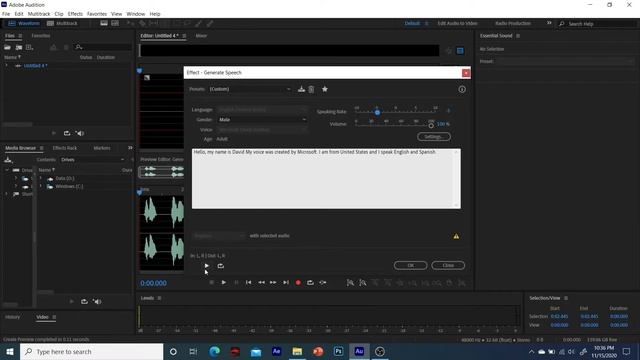Screen dimensions: 640x360
Task: Open the speech Settings button
Action: coord(434,136)
